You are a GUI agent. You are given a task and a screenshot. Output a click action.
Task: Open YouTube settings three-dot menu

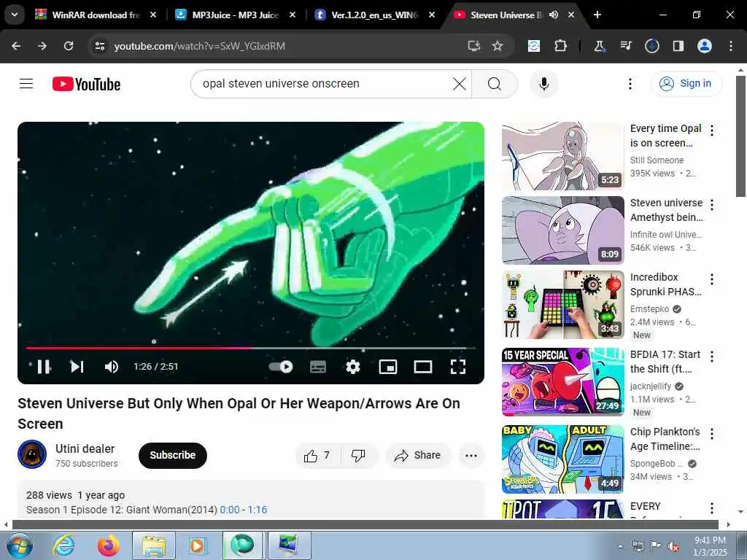point(630,84)
